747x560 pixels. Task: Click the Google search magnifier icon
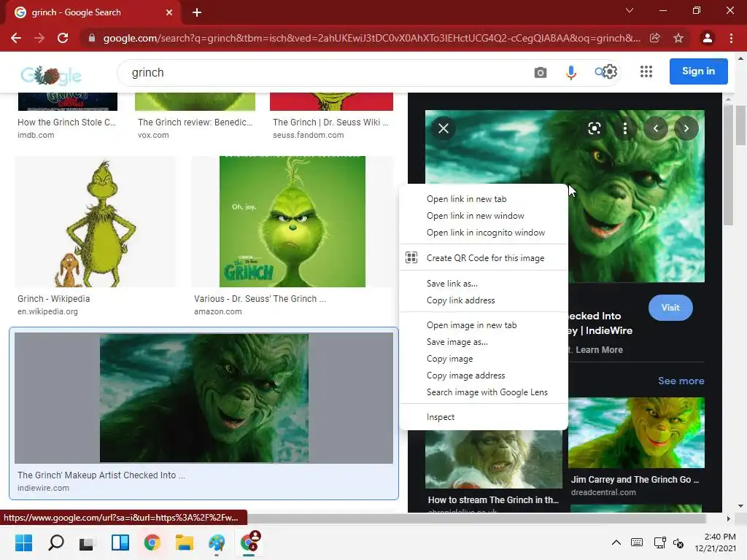[599, 72]
